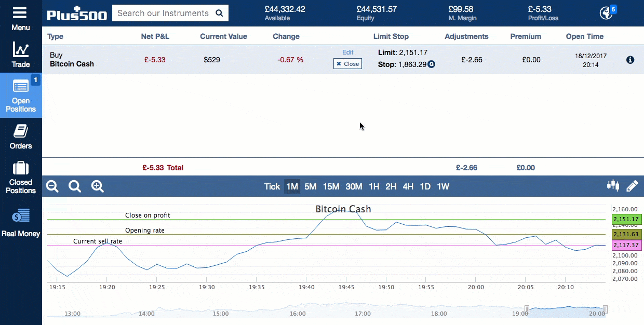Switch to Real Money account
This screenshot has width=644, height=325.
[21, 223]
